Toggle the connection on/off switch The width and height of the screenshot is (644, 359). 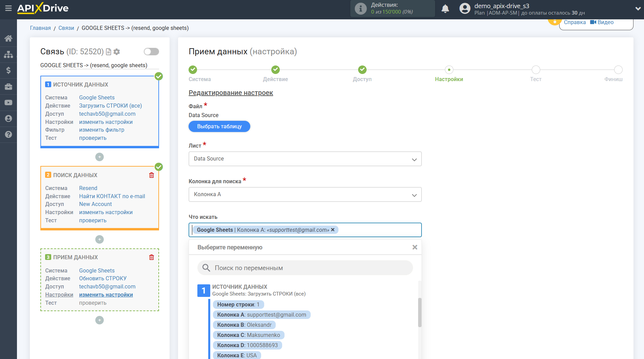[x=151, y=52]
